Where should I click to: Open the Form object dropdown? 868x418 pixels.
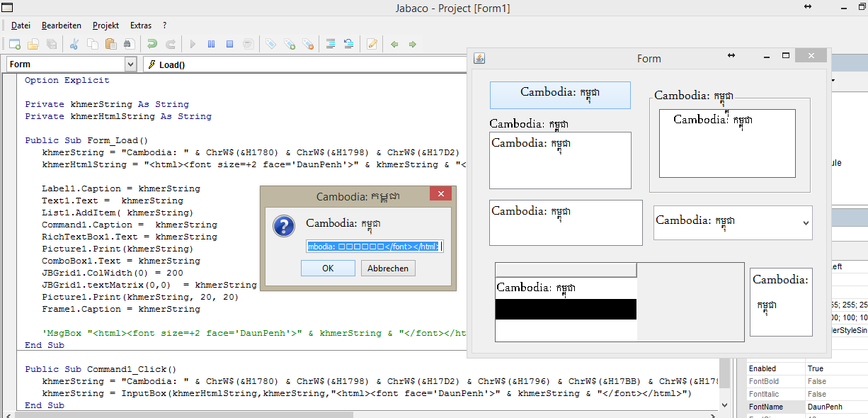[x=130, y=64]
